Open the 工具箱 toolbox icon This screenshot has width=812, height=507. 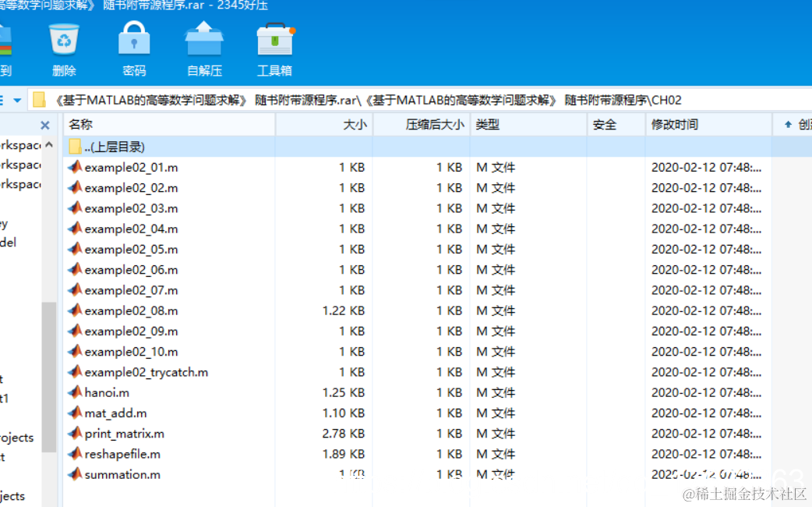click(x=275, y=40)
